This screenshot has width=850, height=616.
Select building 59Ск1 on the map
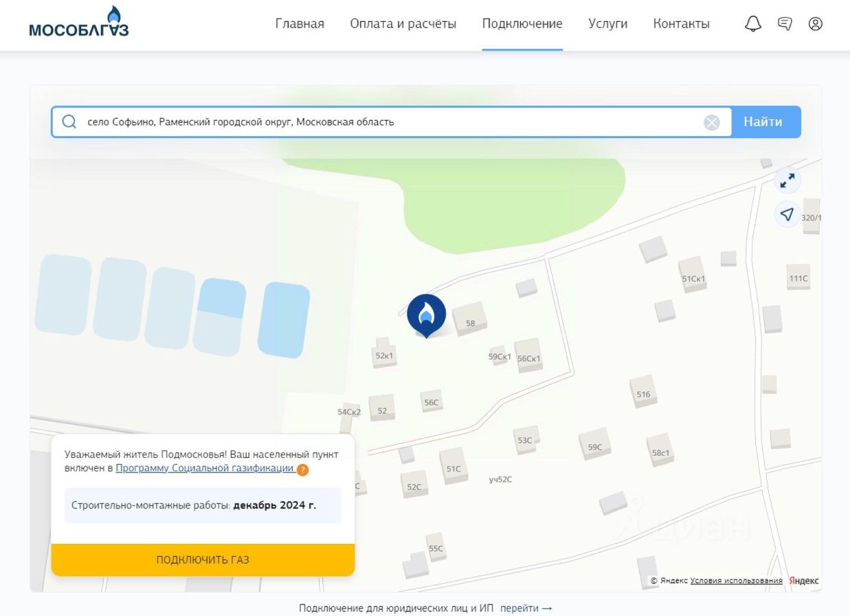pyautogui.click(x=500, y=356)
